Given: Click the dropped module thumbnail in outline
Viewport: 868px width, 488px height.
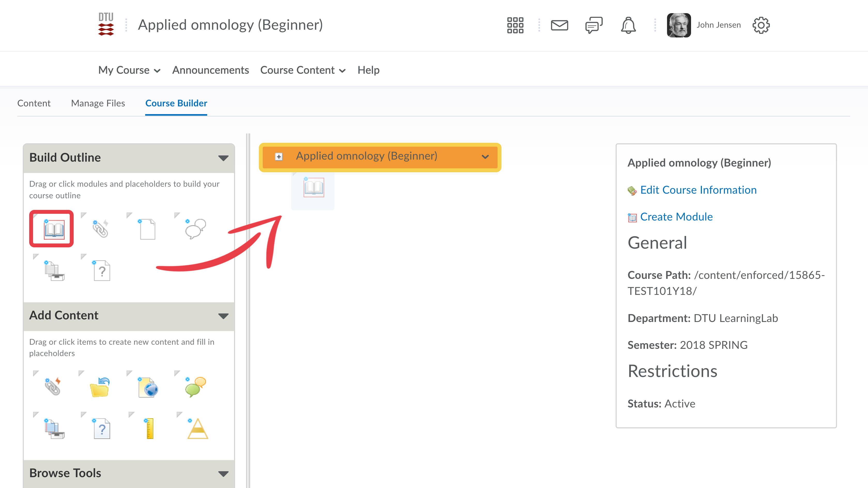Looking at the screenshot, I should pyautogui.click(x=313, y=188).
